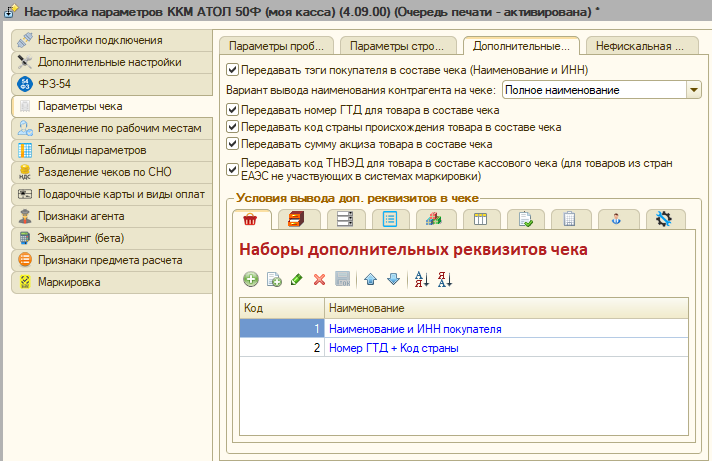Screen dimensions: 712x461
Task: Open the colored cubes tab
Action: click(x=434, y=219)
